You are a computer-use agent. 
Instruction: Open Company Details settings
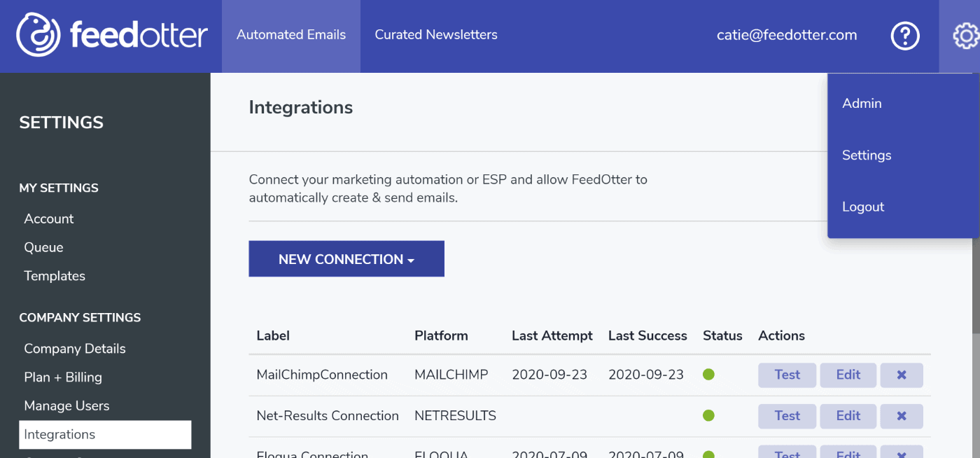pyautogui.click(x=75, y=349)
